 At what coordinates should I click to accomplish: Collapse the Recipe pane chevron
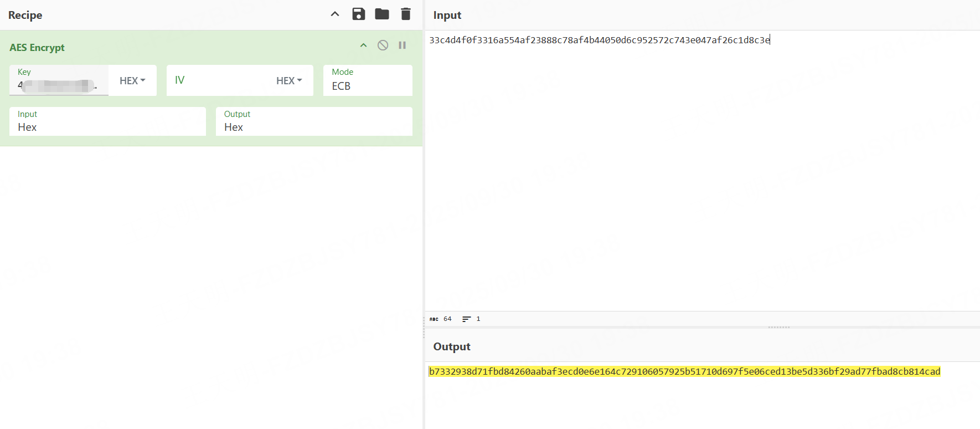point(335,14)
